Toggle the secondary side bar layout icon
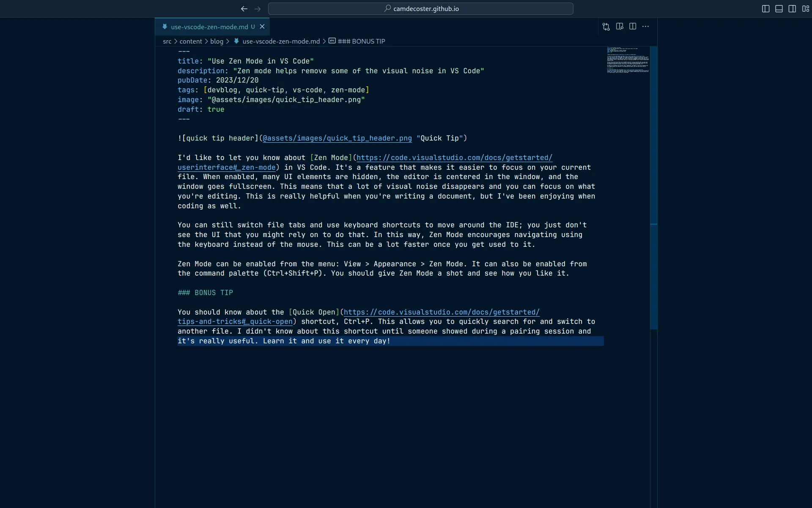The width and height of the screenshot is (812, 508). click(x=792, y=8)
